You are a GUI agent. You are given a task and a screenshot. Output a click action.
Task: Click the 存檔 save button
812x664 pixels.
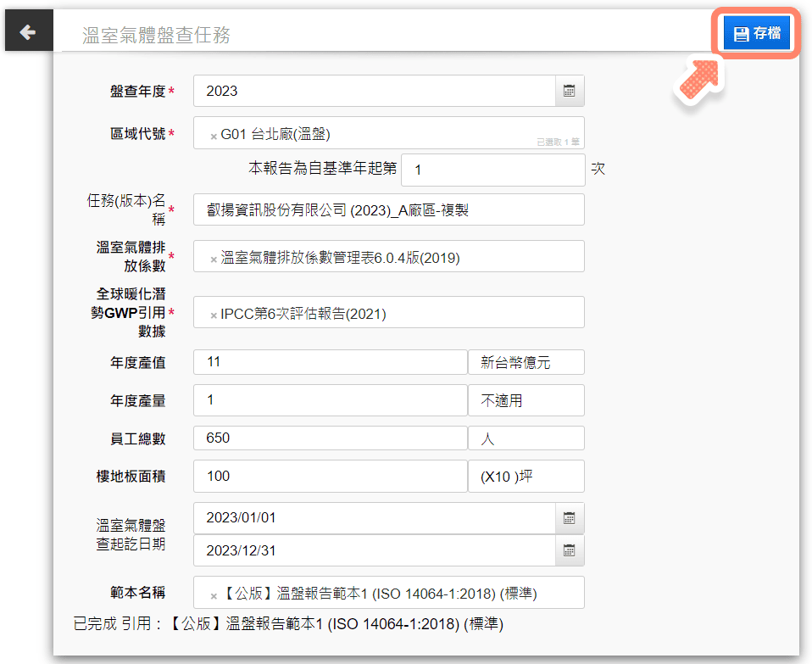point(756,34)
